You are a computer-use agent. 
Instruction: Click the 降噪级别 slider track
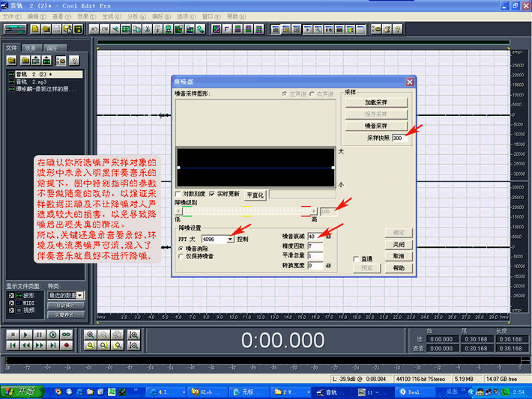(247, 212)
